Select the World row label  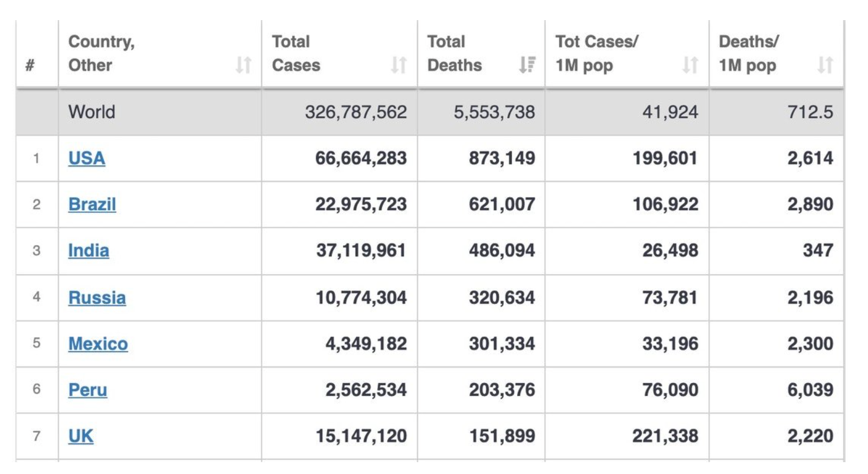92,112
